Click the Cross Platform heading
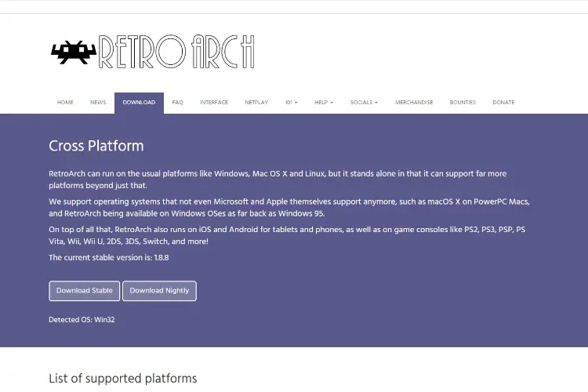This screenshot has height=392, width=588. pyautogui.click(x=96, y=146)
